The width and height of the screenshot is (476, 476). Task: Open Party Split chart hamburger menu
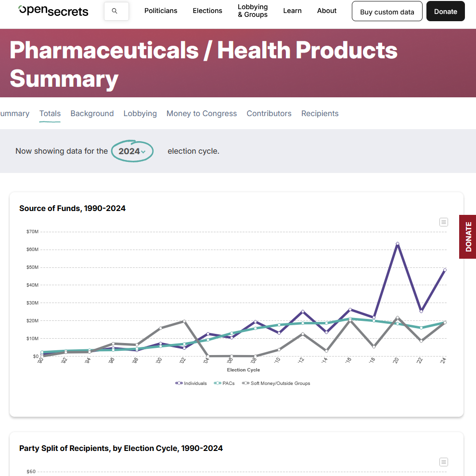click(x=444, y=462)
